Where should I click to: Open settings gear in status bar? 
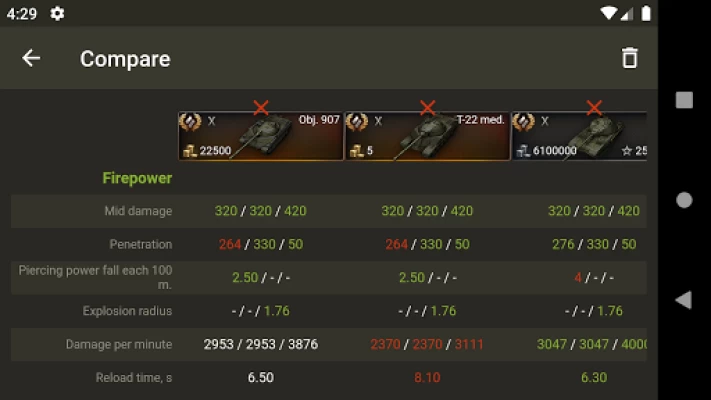57,14
